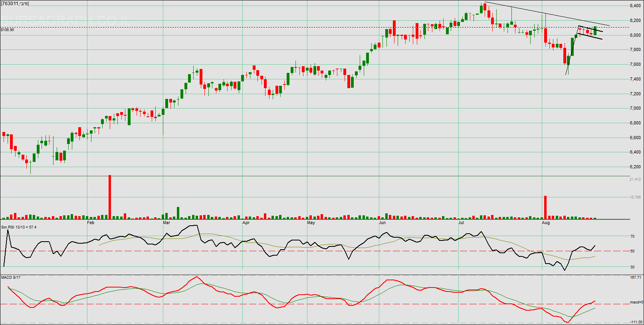Click the current price label 8106.95
Image resolution: width=644 pixels, height=325 pixels.
point(8,30)
